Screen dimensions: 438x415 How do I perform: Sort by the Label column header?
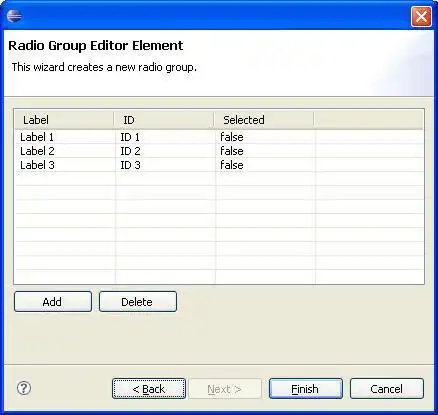[x=64, y=120]
